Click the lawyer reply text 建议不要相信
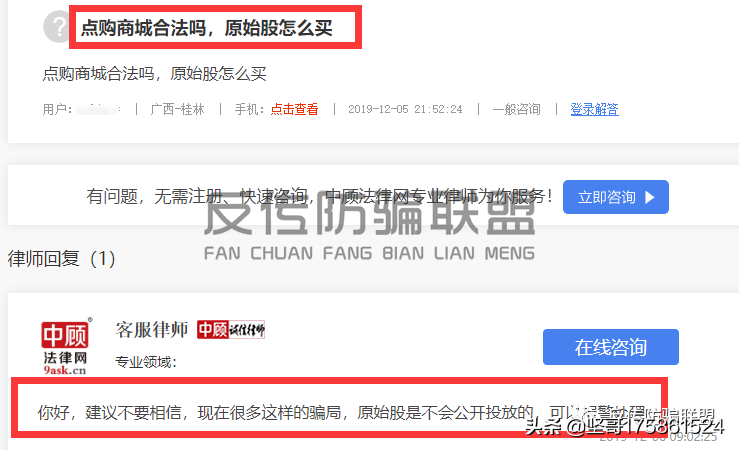Image resolution: width=739 pixels, height=450 pixels. [x=133, y=413]
